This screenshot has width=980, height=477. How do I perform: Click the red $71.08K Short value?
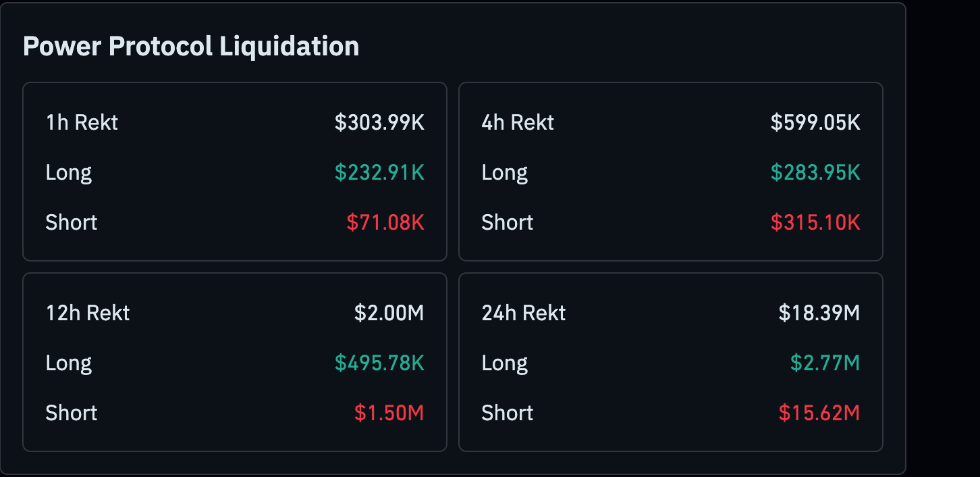click(x=386, y=222)
